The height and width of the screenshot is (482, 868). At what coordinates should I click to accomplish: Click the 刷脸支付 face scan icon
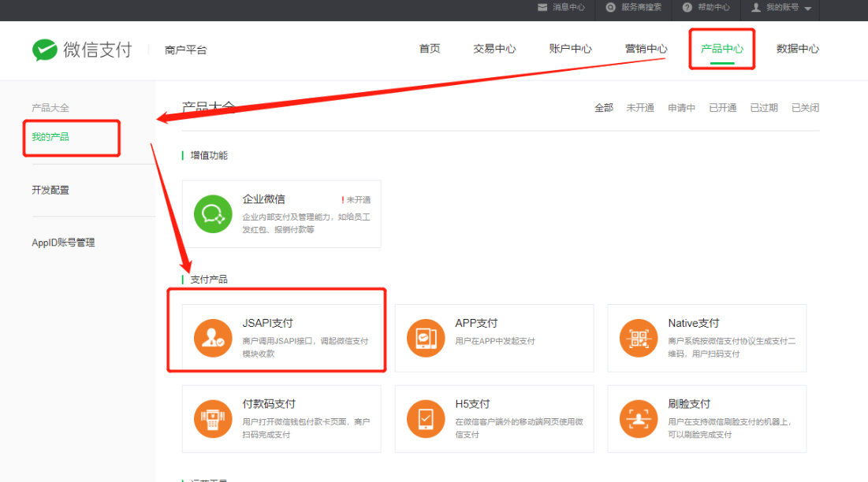coord(639,419)
